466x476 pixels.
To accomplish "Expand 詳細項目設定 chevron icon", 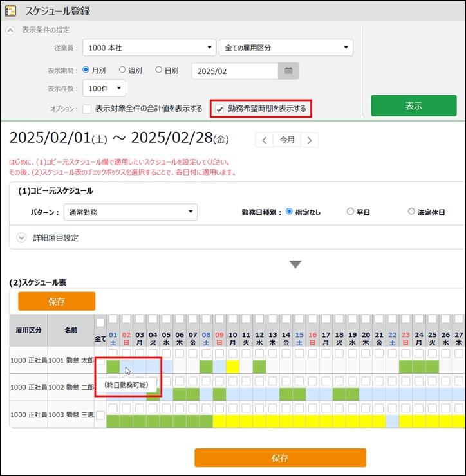I will pyautogui.click(x=22, y=238).
